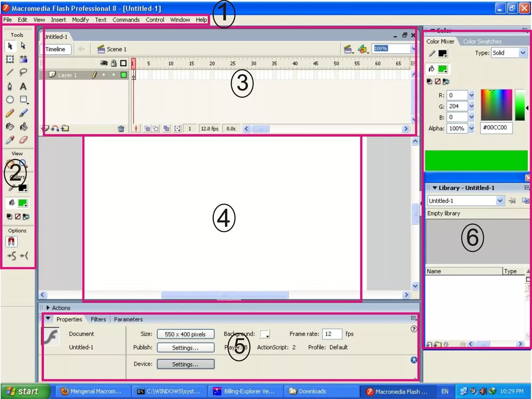Toggle Layer 1 outline color square

tap(123, 75)
